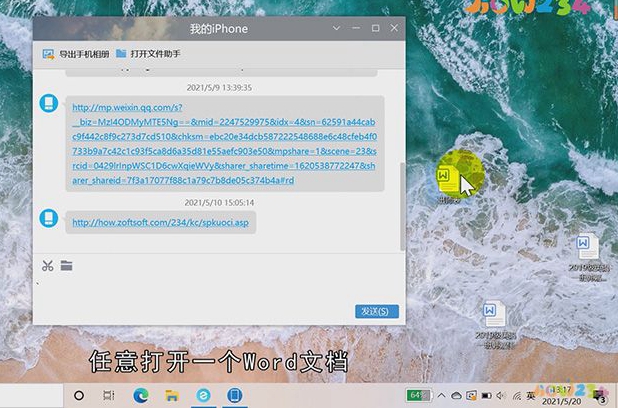
Task: Click the screen-capture tray icon with the orange badge
Action: point(471,395)
